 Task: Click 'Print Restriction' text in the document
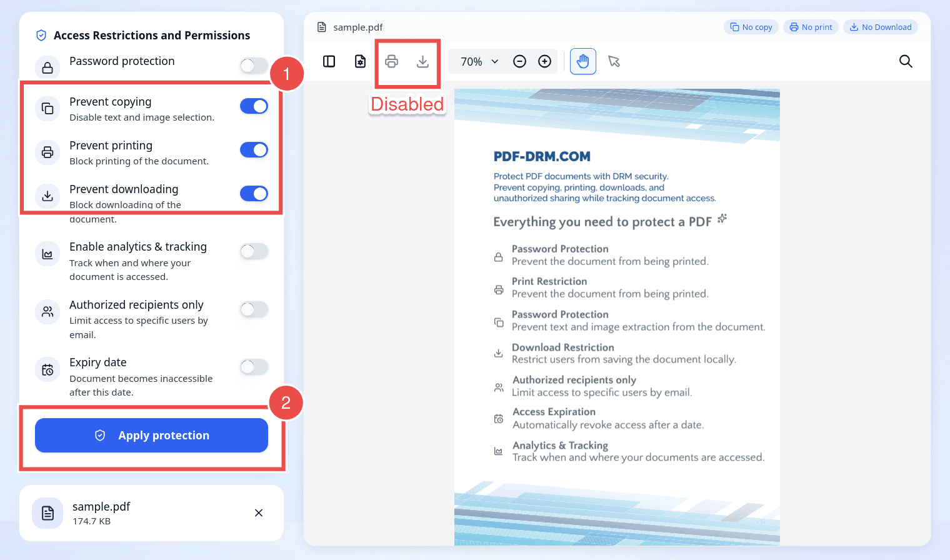pos(549,281)
